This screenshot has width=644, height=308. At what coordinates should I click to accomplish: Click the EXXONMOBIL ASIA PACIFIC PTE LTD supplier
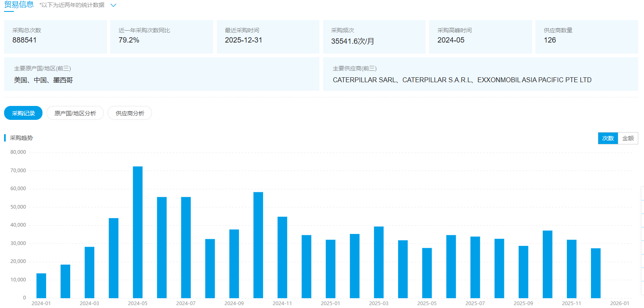coord(534,80)
